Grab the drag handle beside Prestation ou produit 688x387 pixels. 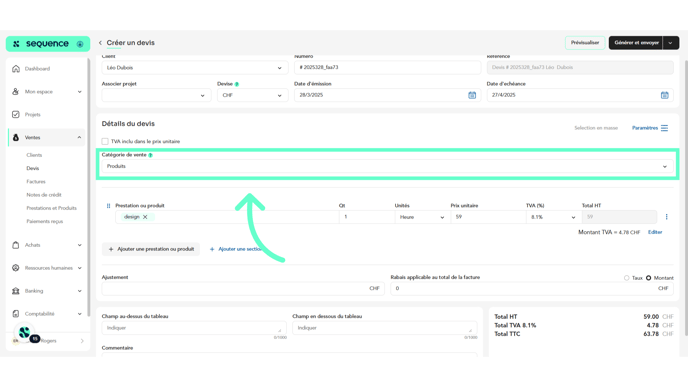(x=108, y=206)
